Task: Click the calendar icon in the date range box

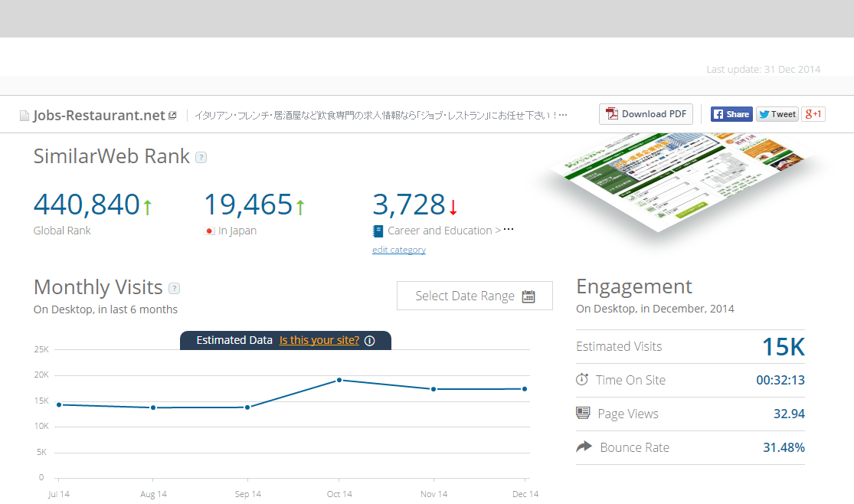Action: pyautogui.click(x=528, y=296)
